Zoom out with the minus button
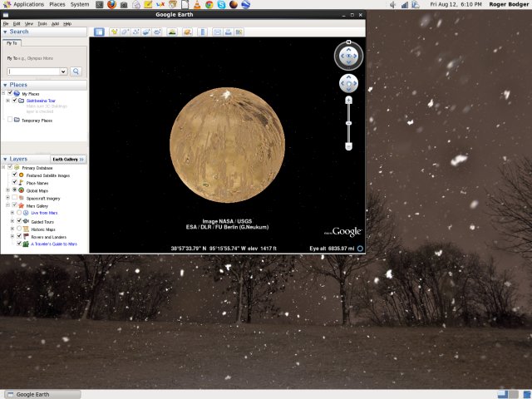Image resolution: width=532 pixels, height=399 pixels. 348,146
